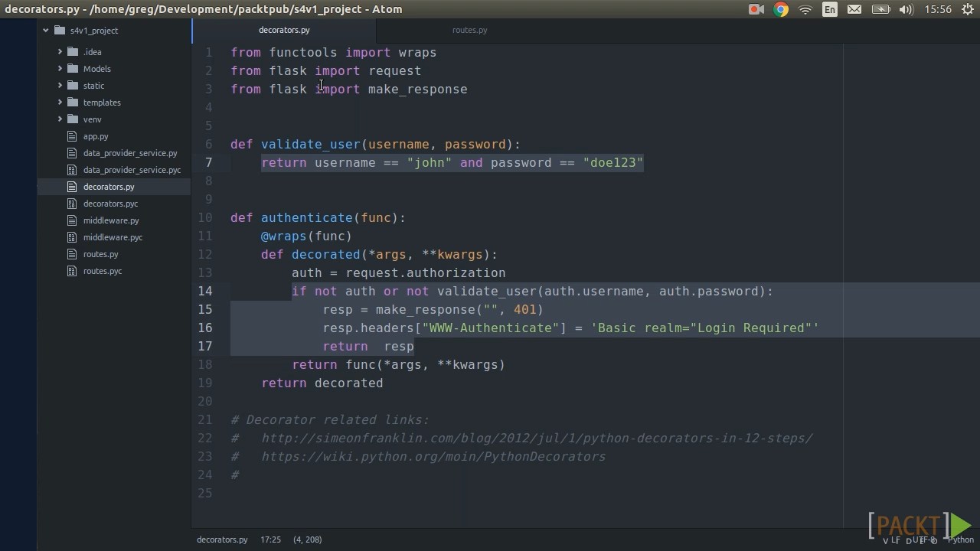
Task: Click the screen recorder tray icon
Action: pyautogui.click(x=756, y=9)
